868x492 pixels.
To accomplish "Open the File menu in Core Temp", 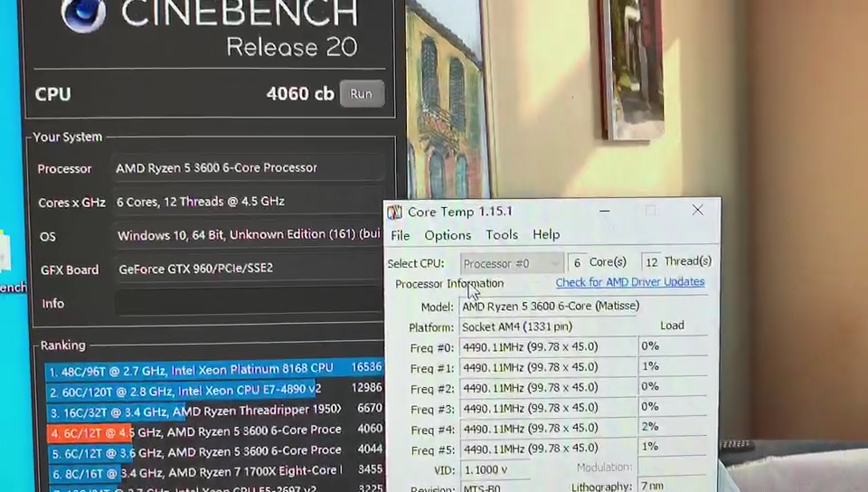I will 400,235.
